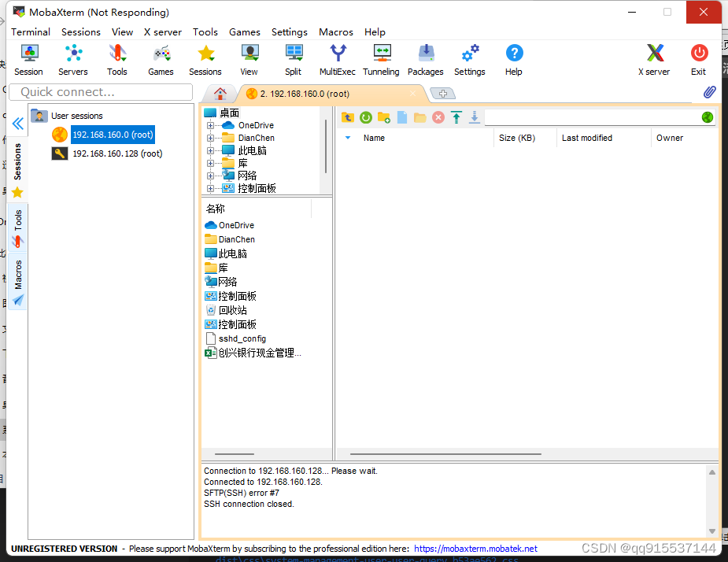Screen dimensions: 728x562
Task: Click the remote file list horizontal scrollbar
Action: pyautogui.click(x=445, y=454)
